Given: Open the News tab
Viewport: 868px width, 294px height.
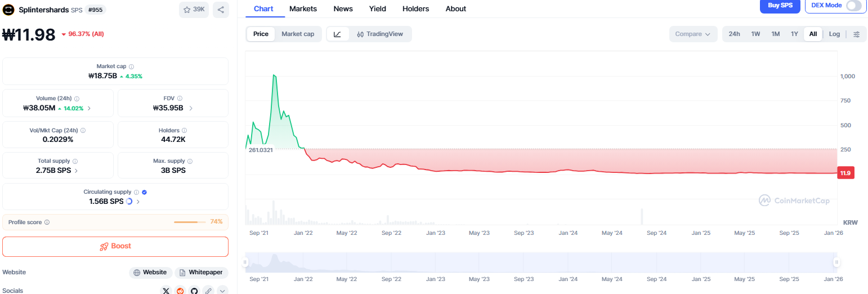Looking at the screenshot, I should pyautogui.click(x=343, y=8).
